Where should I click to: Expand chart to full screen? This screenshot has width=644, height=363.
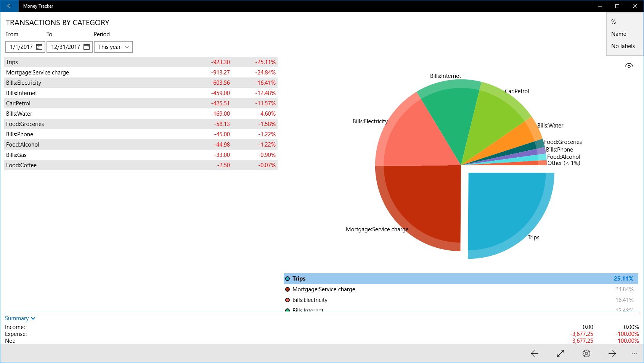click(x=560, y=353)
